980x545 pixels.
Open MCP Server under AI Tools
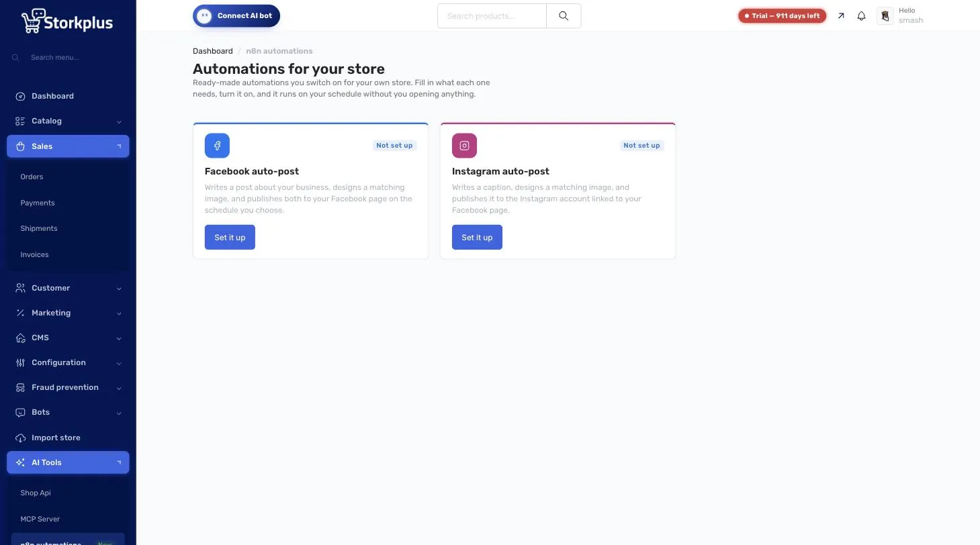tap(40, 519)
